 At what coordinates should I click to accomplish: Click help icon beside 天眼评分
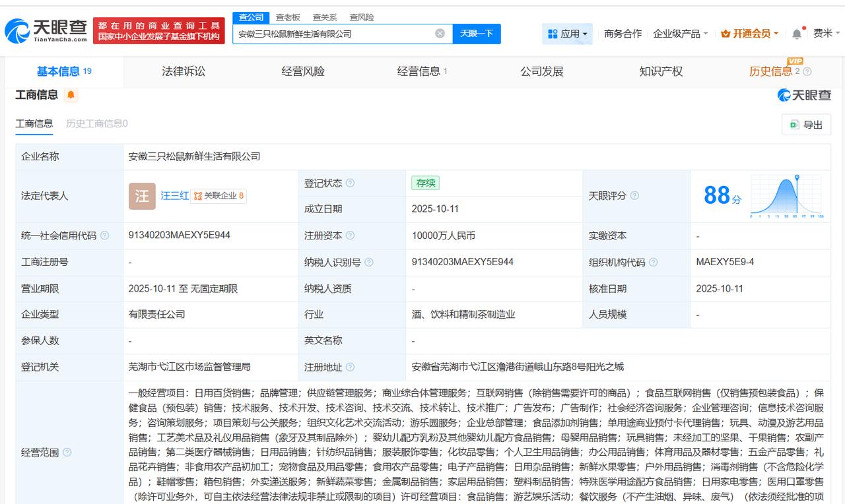(634, 196)
